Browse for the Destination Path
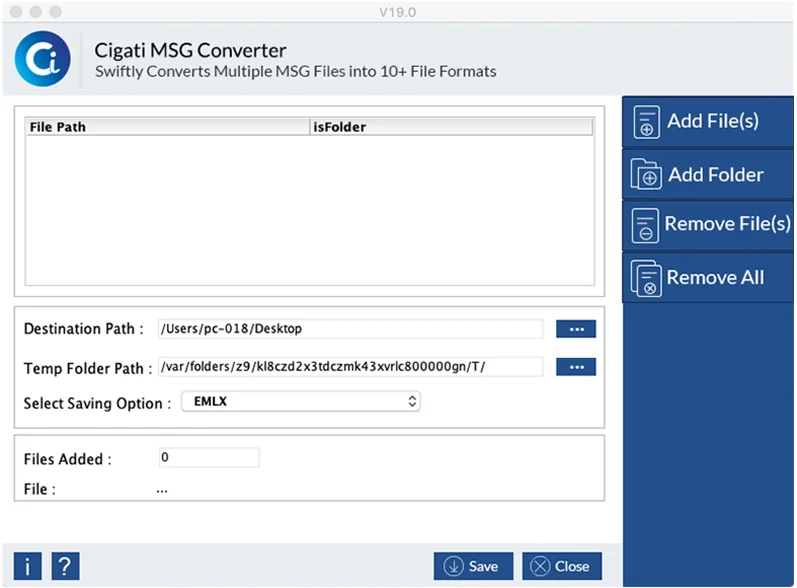Image resolution: width=797 pixels, height=588 pixels. (575, 329)
